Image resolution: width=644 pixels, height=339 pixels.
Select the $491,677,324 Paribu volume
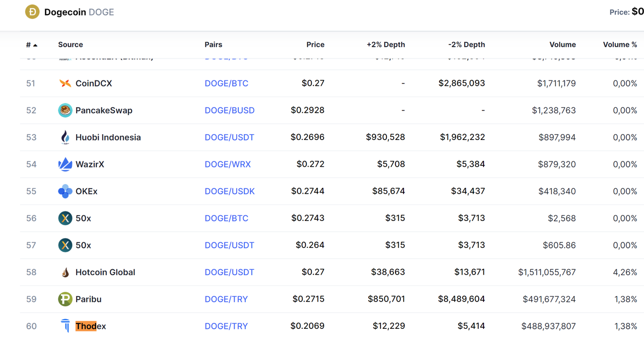pos(549,299)
